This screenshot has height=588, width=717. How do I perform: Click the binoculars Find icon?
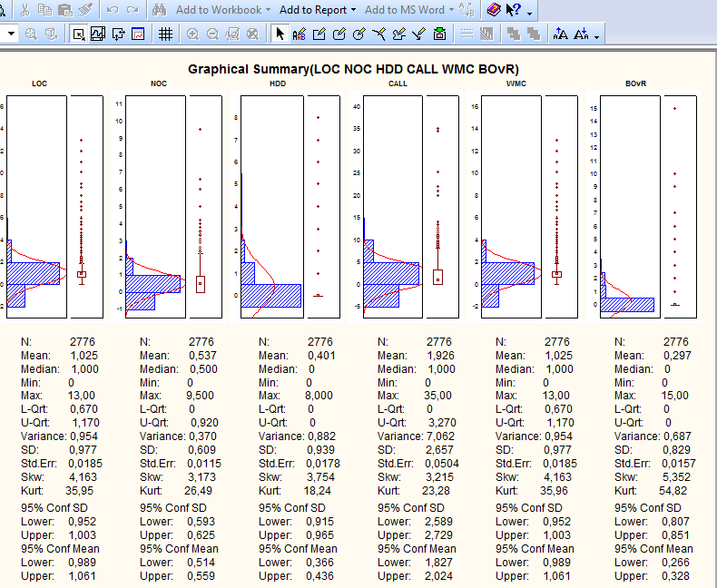(159, 10)
